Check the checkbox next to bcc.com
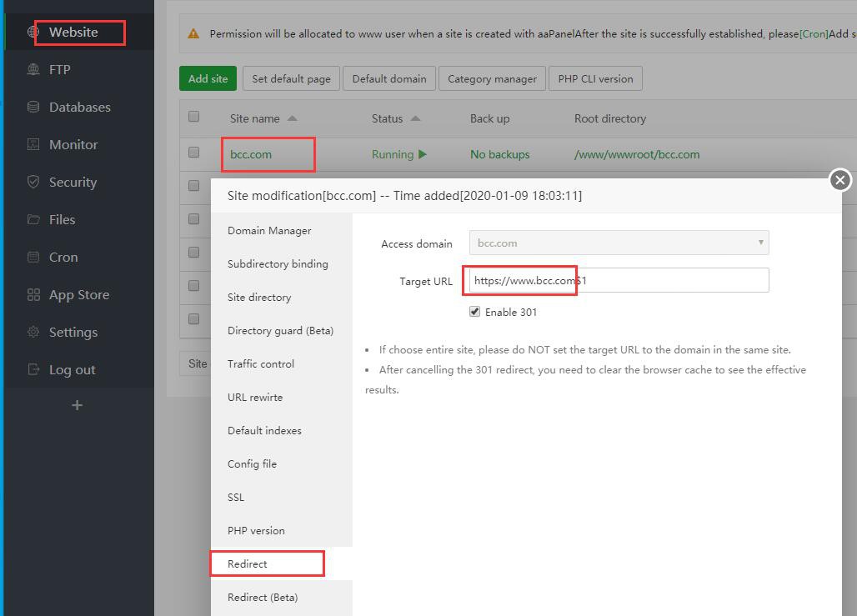Screen dimensions: 857x616 (x=194, y=154)
